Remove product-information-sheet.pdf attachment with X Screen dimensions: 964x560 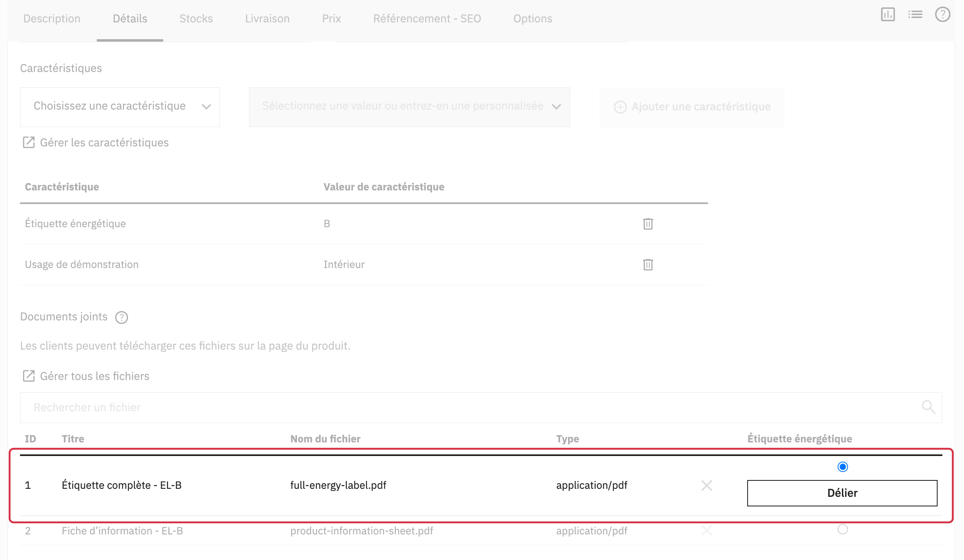[707, 531]
